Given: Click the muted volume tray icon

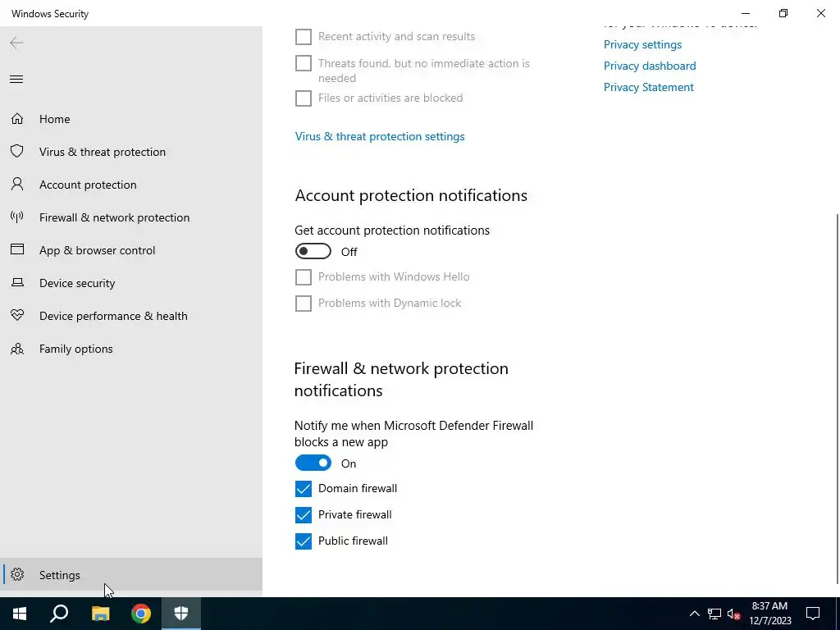Looking at the screenshot, I should [734, 614].
